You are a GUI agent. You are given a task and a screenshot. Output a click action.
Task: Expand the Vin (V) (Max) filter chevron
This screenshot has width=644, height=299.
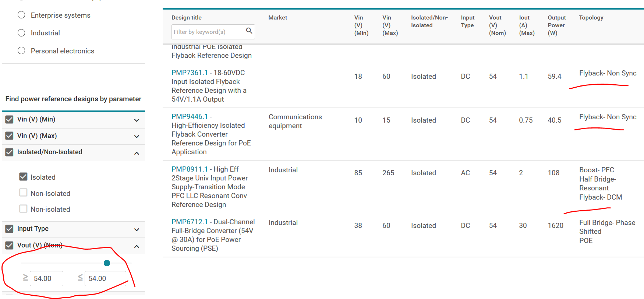click(x=137, y=136)
